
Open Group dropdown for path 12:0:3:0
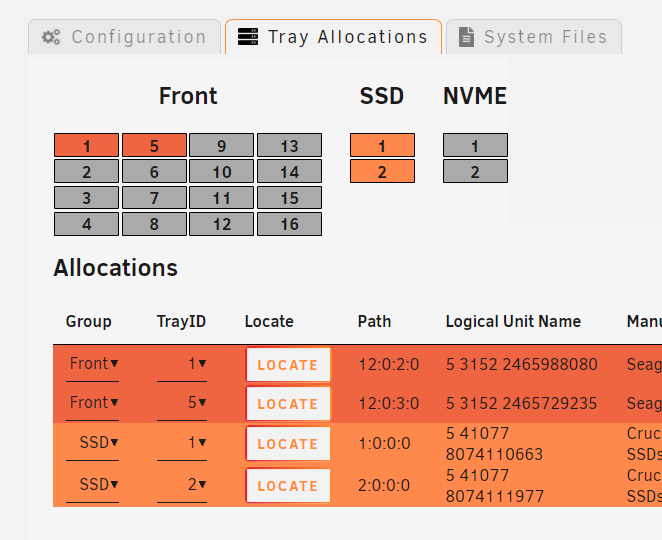[92, 403]
